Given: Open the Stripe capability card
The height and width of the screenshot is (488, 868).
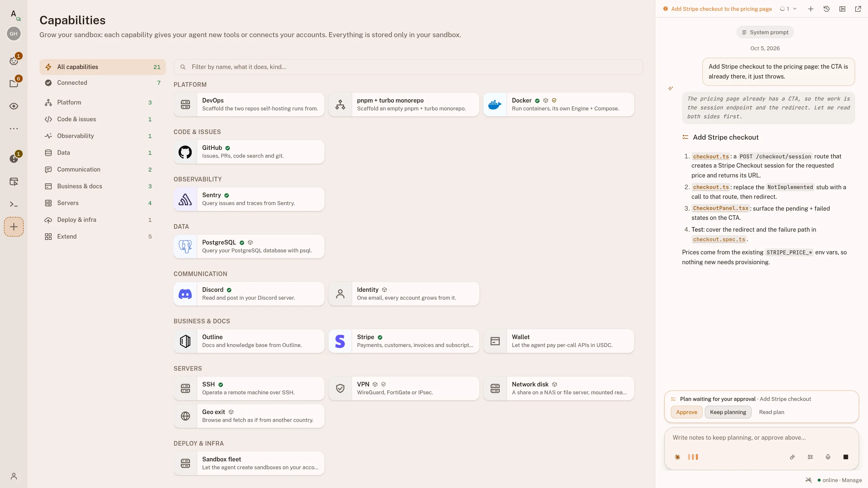Looking at the screenshot, I should coord(404,341).
